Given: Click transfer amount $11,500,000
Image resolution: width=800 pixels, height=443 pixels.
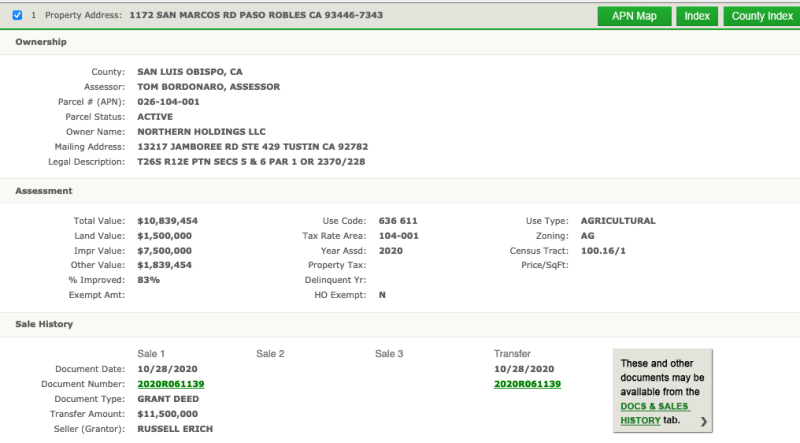Looking at the screenshot, I should (167, 414).
